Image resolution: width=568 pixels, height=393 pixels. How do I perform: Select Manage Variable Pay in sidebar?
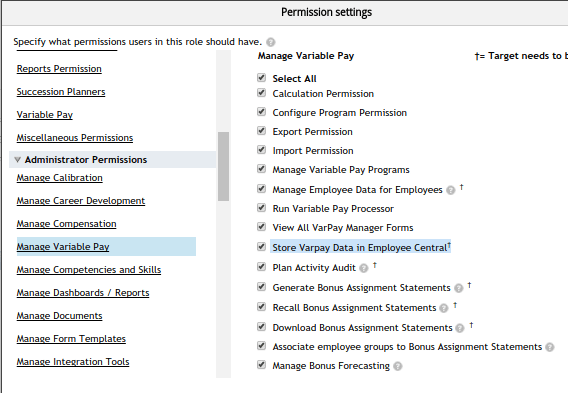(63, 247)
